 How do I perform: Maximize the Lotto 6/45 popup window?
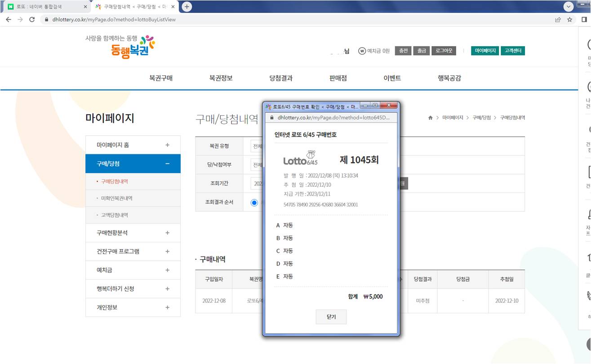[376, 106]
